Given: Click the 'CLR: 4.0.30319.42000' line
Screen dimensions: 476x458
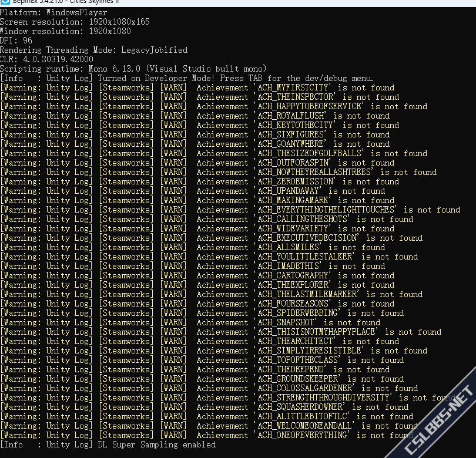Looking at the screenshot, I should 46,59.
